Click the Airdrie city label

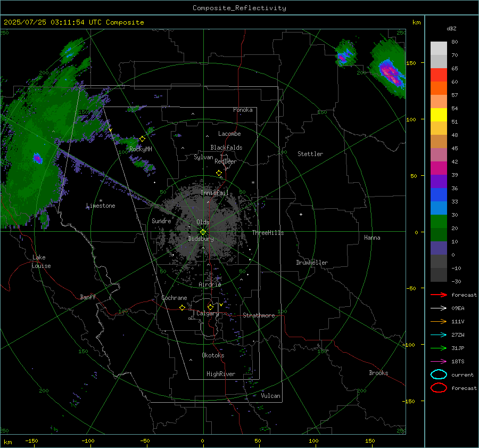click(210, 284)
